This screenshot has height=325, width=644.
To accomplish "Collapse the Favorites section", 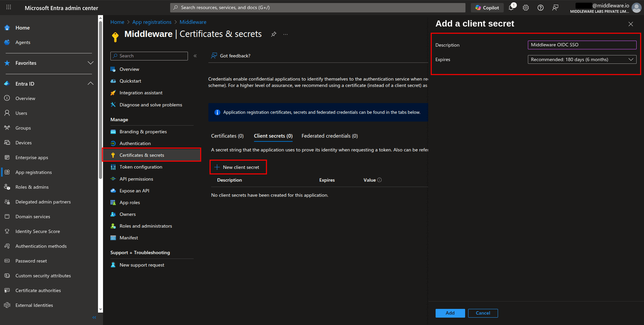I will [90, 63].
